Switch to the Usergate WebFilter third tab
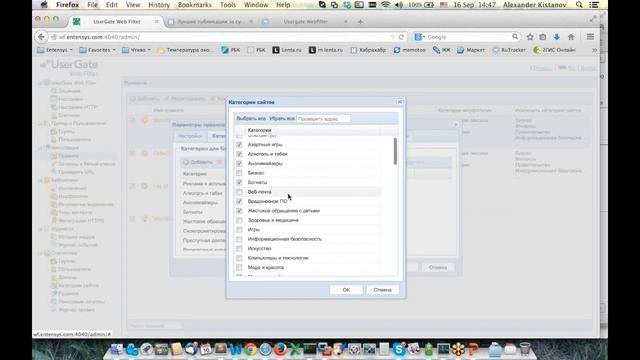This screenshot has height=360, width=640. [305, 22]
